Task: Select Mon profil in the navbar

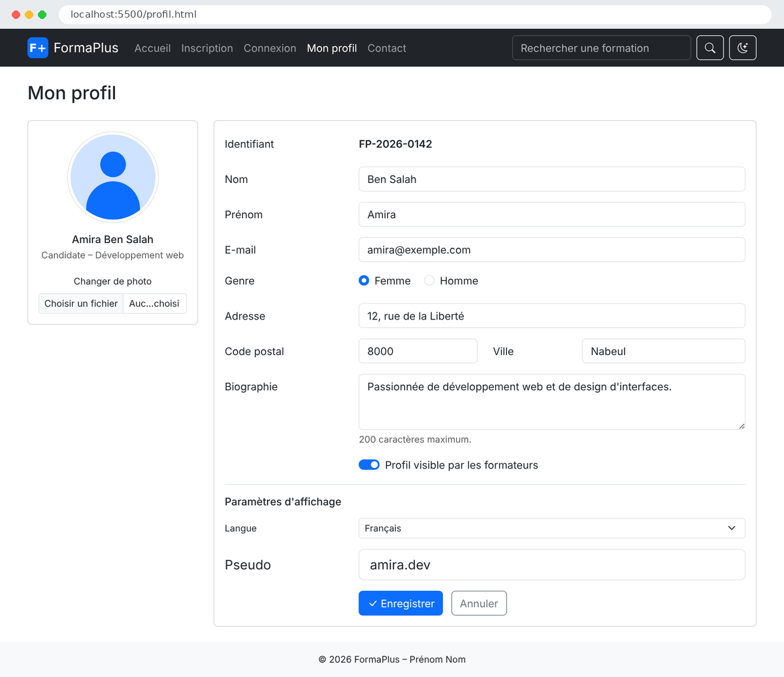Action: coord(332,48)
